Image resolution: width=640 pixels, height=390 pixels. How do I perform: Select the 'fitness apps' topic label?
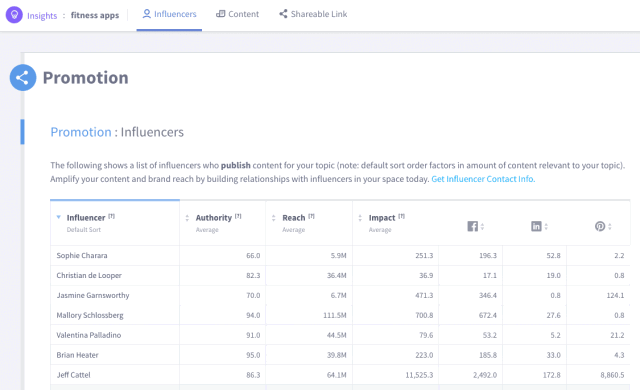coord(95,16)
